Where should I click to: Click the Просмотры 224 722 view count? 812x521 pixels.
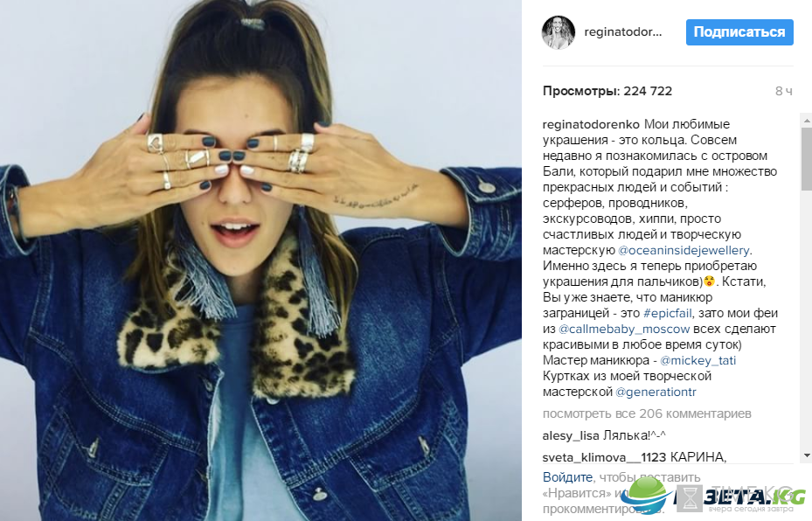click(607, 91)
